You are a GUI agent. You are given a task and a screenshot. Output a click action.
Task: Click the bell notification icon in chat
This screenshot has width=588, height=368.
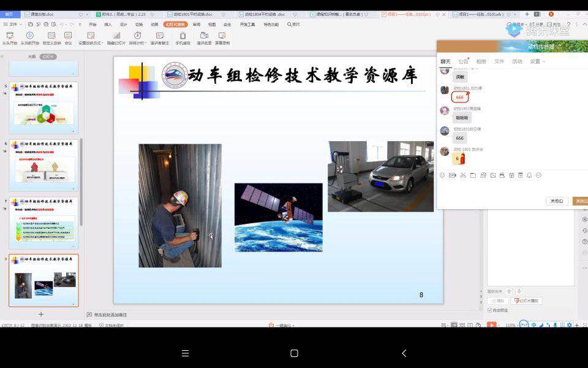tap(529, 175)
